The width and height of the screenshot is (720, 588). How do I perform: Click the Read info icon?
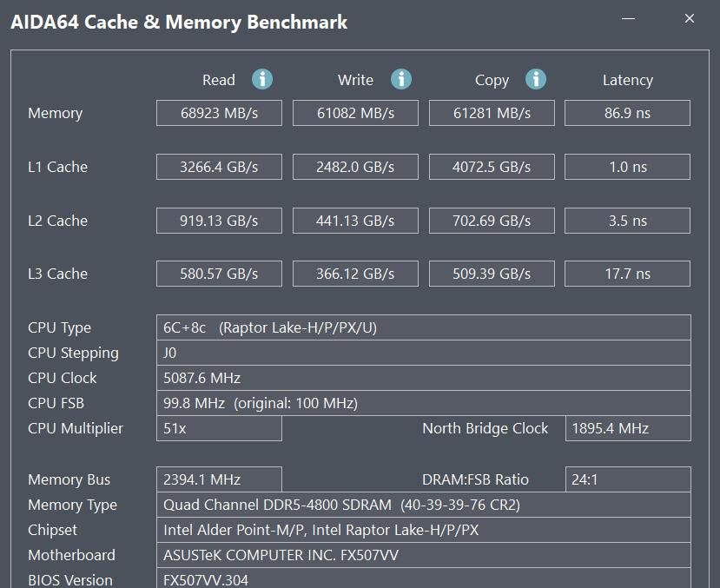pyautogui.click(x=262, y=80)
